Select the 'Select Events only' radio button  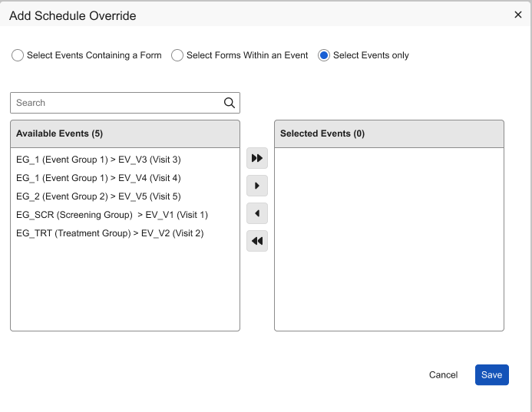pyautogui.click(x=324, y=55)
